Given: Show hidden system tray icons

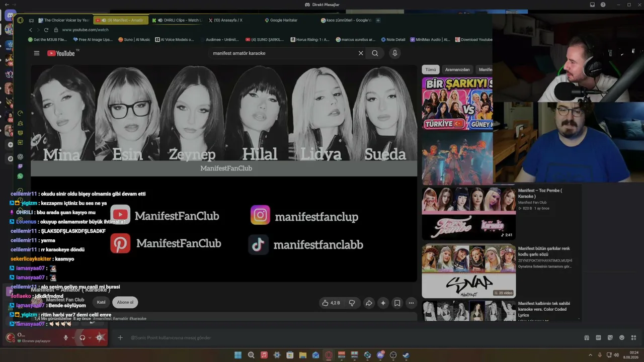Looking at the screenshot, I should point(591,355).
